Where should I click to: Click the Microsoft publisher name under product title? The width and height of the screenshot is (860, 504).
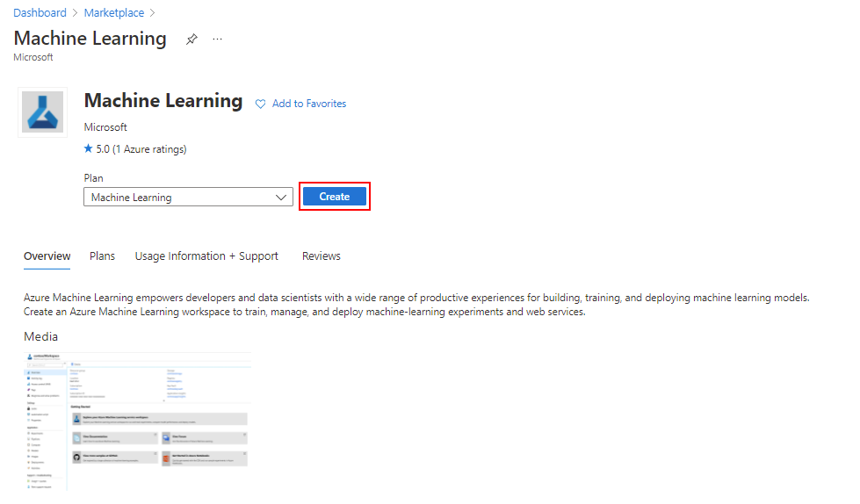[x=105, y=127]
